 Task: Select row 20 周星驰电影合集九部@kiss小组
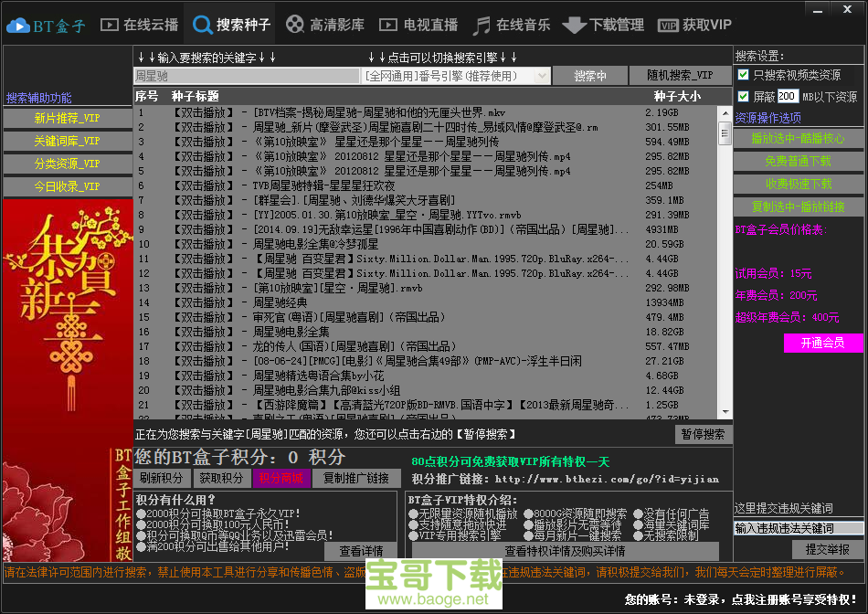point(426,390)
